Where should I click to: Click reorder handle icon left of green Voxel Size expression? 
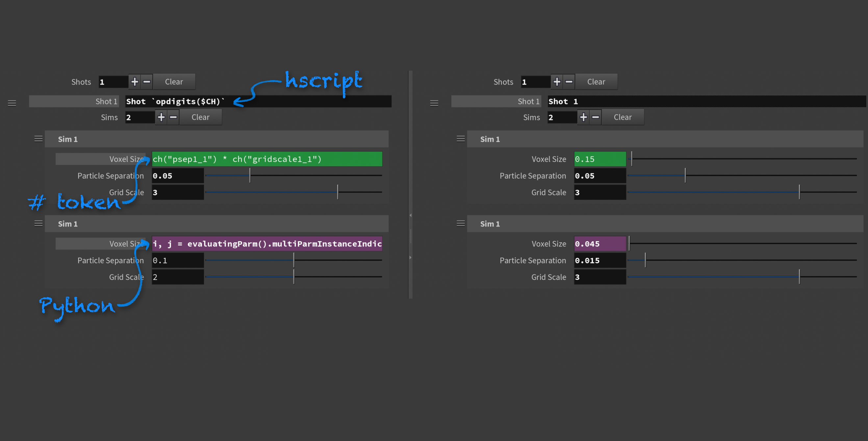coord(38,139)
